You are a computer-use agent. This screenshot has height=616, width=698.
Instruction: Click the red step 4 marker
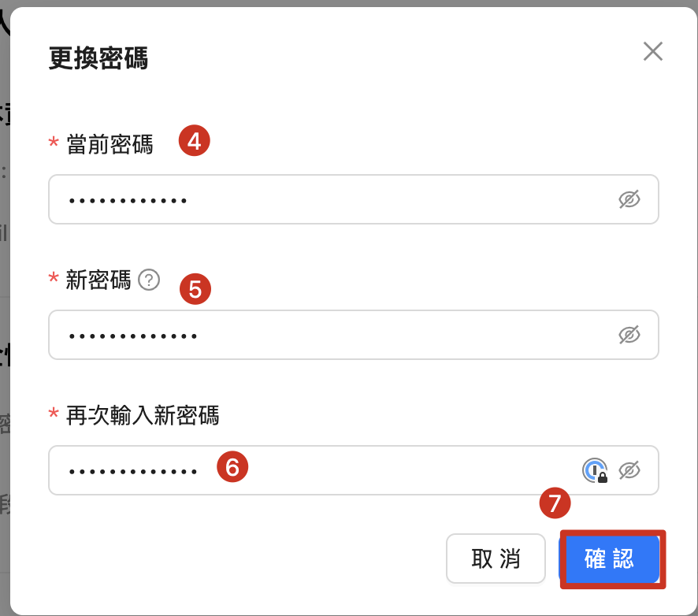[194, 141]
